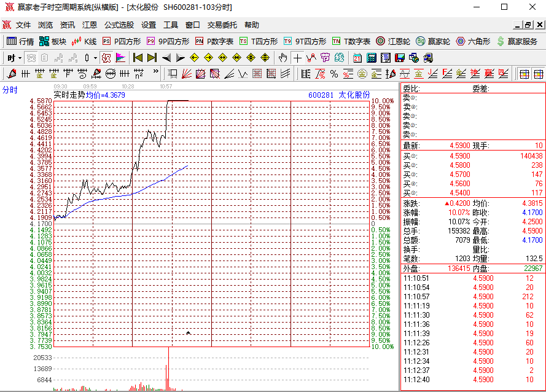
Task: Open the T数字表 tool
Action: [x=351, y=41]
